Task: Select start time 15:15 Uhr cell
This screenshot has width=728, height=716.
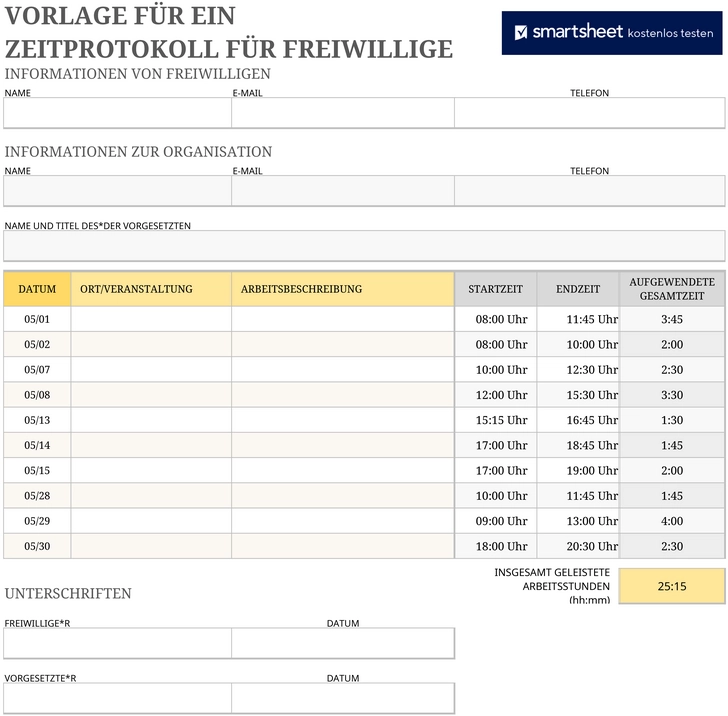Action: coord(495,420)
